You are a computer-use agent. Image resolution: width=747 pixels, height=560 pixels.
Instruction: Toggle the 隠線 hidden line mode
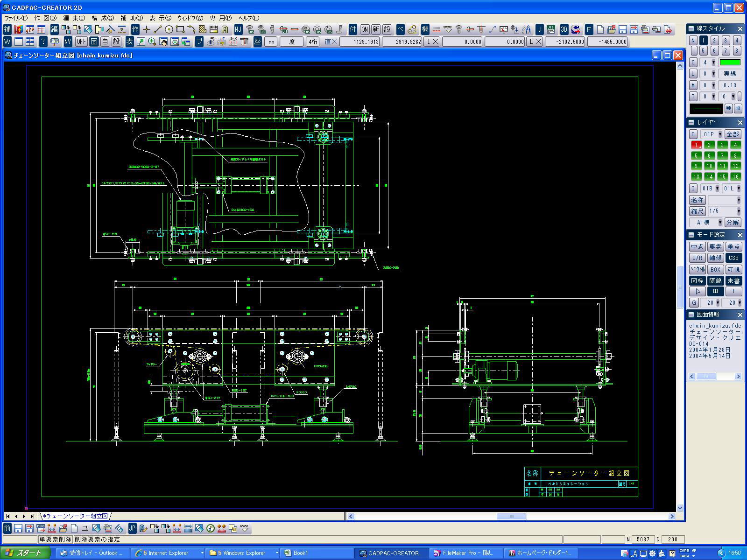pos(715,280)
